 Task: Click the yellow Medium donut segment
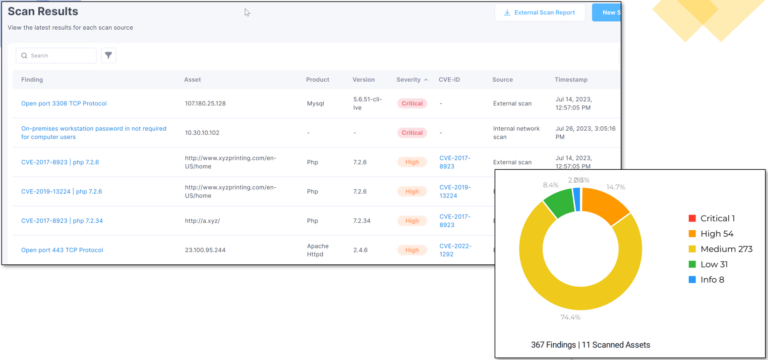click(x=581, y=299)
